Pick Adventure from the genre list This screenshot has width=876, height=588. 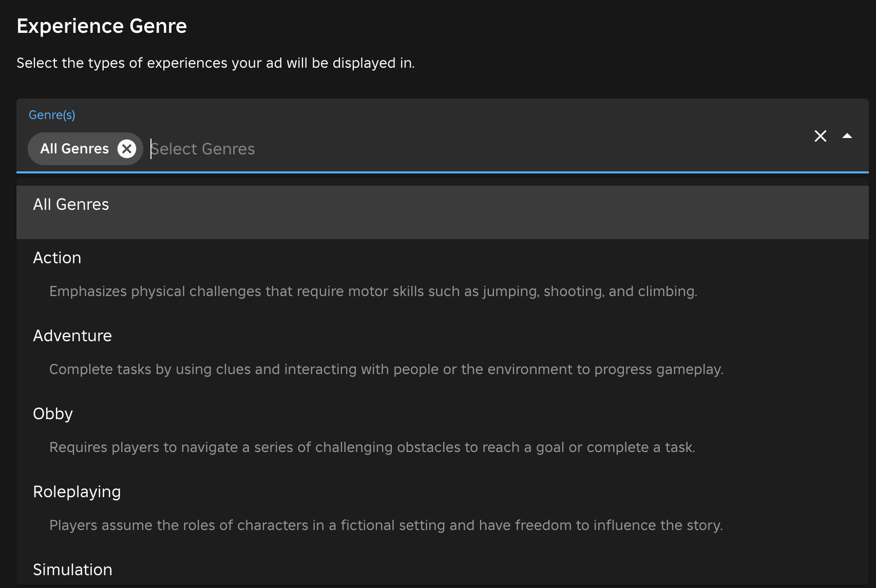tap(72, 336)
